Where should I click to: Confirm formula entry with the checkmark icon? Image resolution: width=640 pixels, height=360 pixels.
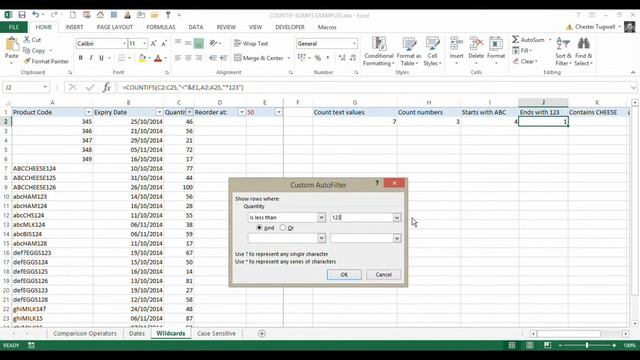point(90,87)
